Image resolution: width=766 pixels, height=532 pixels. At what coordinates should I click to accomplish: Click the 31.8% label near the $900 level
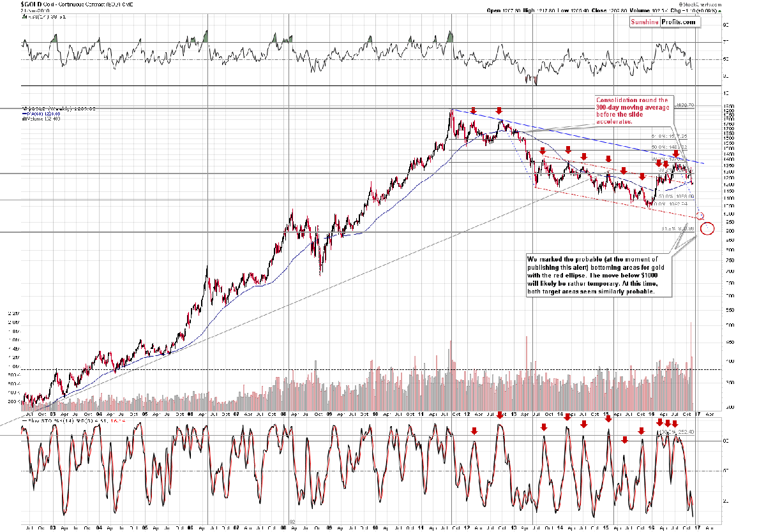(677, 228)
